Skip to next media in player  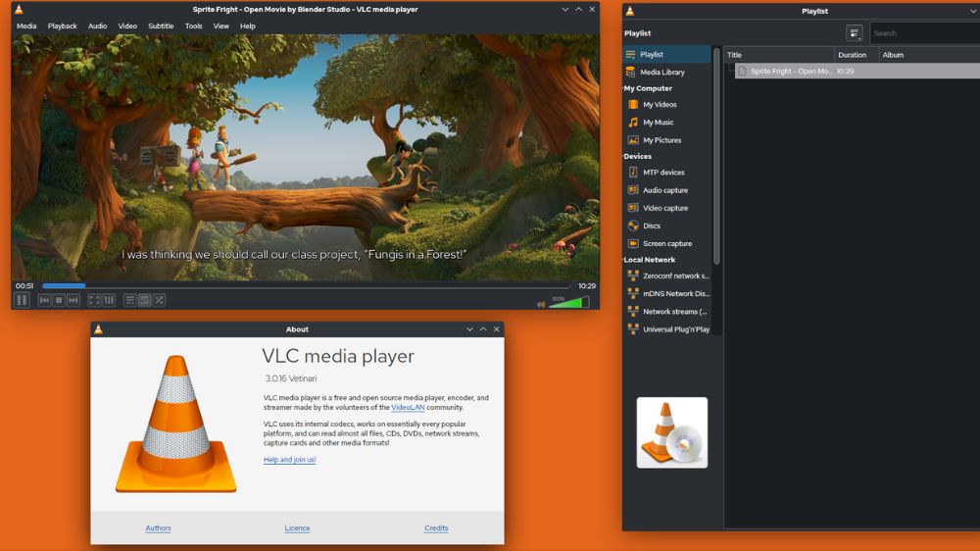pos(73,301)
